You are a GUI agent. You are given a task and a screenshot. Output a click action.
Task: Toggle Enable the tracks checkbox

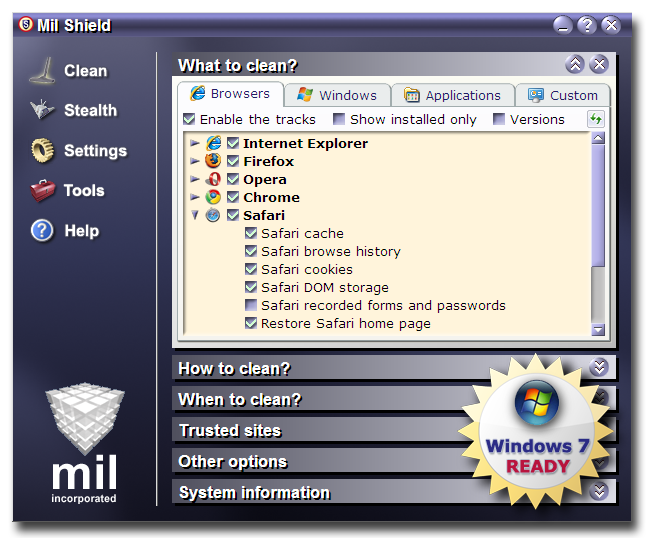tap(189, 119)
